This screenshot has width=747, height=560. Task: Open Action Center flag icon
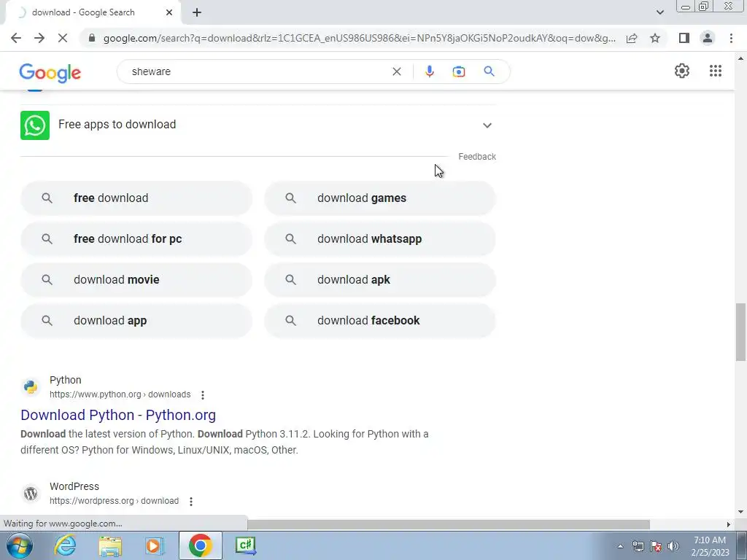656,546
